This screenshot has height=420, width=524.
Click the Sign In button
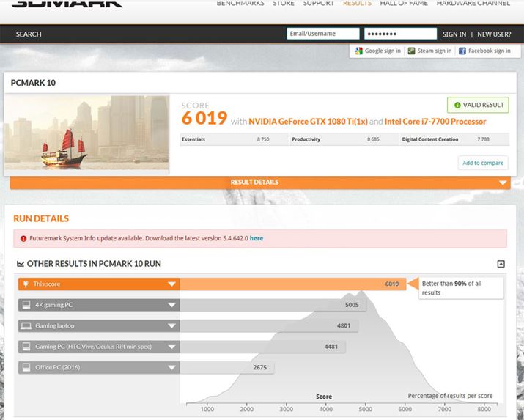(454, 34)
